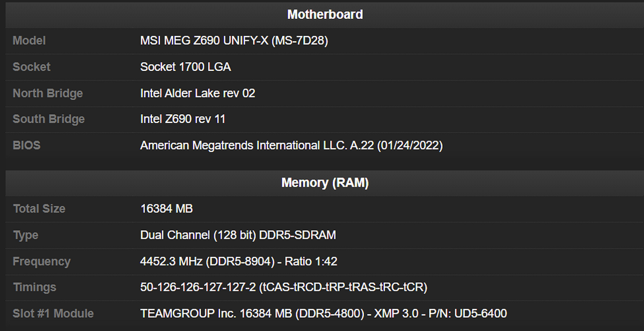
Task: Click the Memory (RAM) section header
Action: pyautogui.click(x=325, y=183)
